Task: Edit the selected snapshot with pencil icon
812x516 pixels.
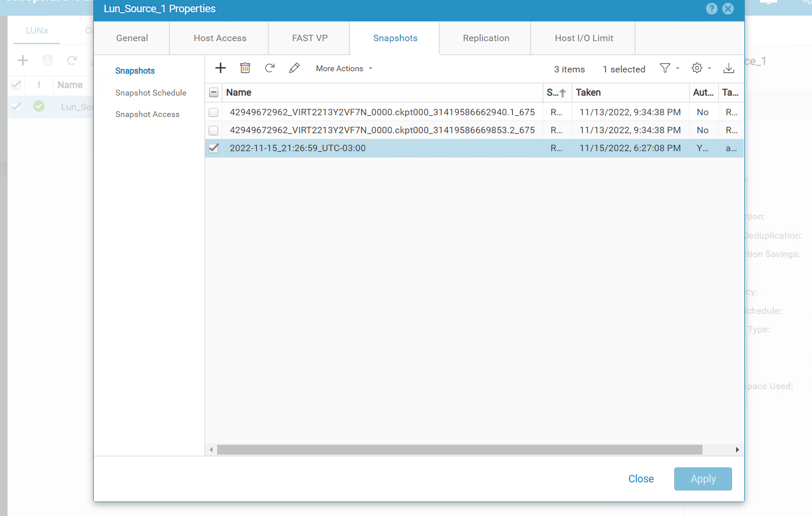Action: point(294,68)
